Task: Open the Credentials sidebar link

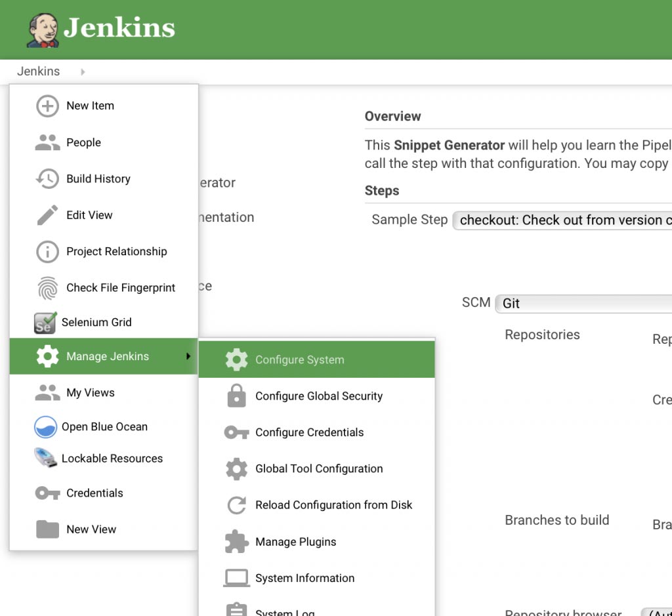Action: tap(94, 493)
